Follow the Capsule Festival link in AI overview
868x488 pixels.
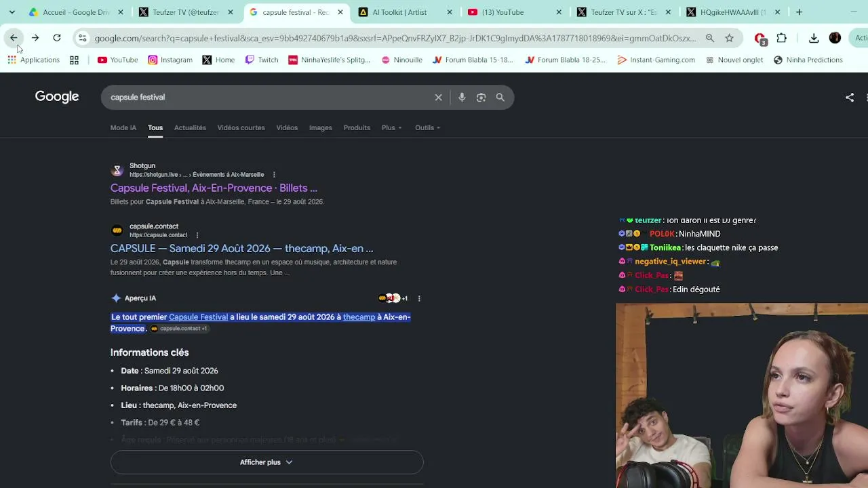[x=198, y=317]
